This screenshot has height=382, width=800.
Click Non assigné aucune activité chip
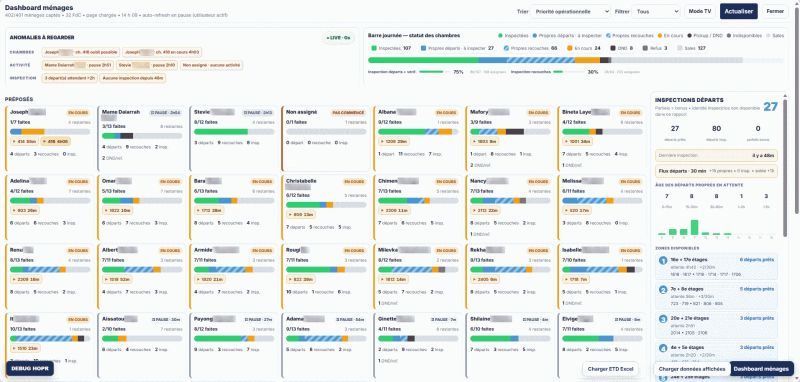pyautogui.click(x=211, y=65)
